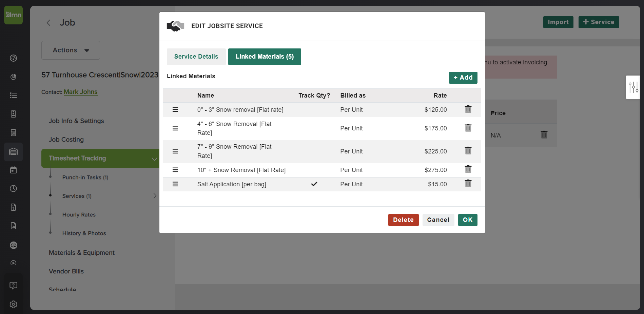Delete the Salt Application material row
The image size is (644, 314).
tap(468, 184)
